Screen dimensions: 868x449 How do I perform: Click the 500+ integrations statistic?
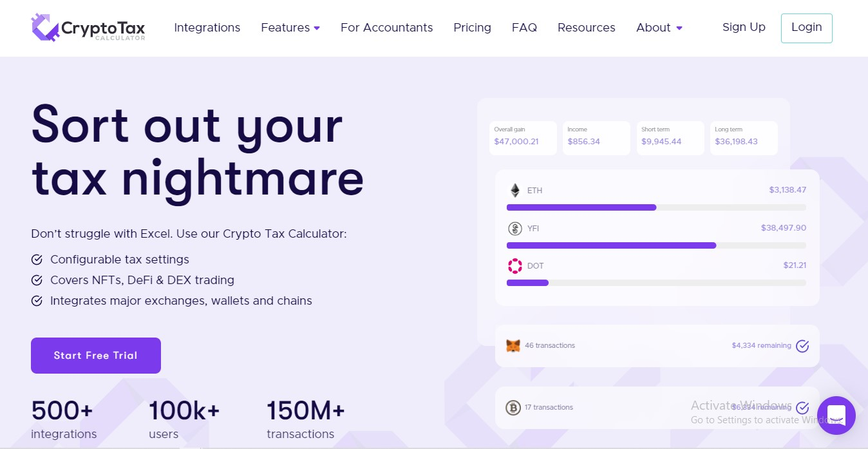(64, 420)
